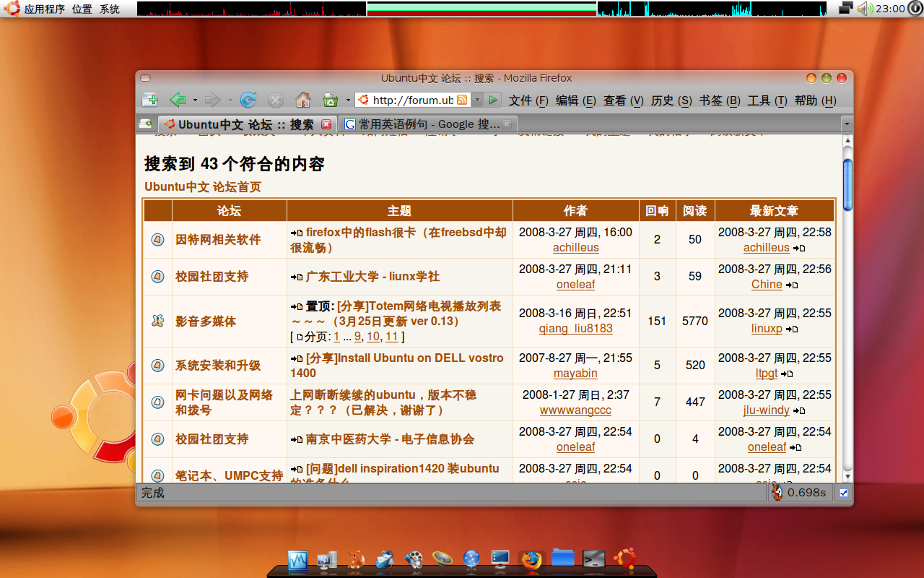Click the orange RSS feed icon in address bar
924x578 pixels.
click(462, 100)
